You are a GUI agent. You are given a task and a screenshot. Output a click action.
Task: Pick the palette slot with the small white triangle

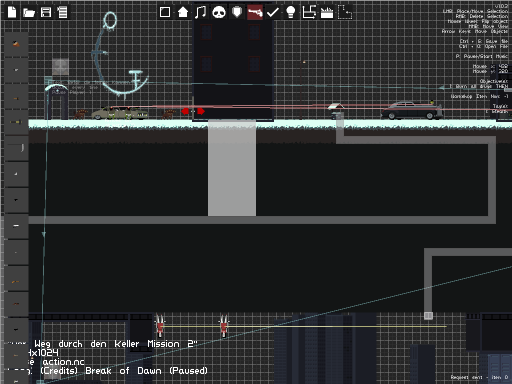tap(16, 174)
